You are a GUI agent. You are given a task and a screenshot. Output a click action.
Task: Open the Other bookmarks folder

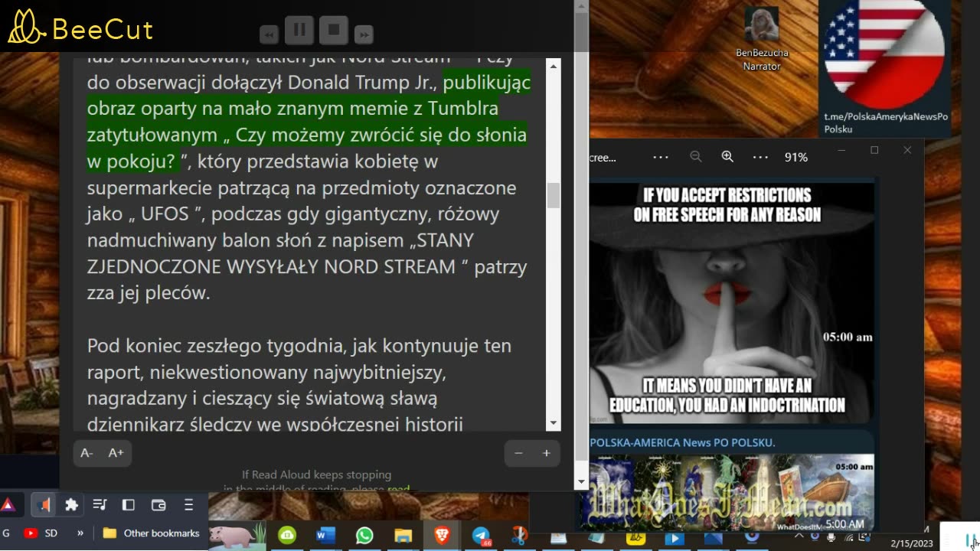click(152, 533)
